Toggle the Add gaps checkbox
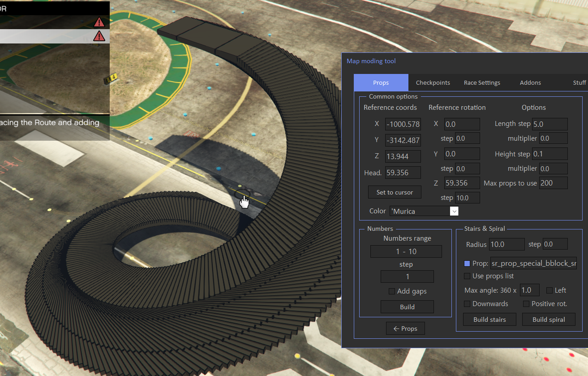The image size is (588, 376). [x=392, y=291]
